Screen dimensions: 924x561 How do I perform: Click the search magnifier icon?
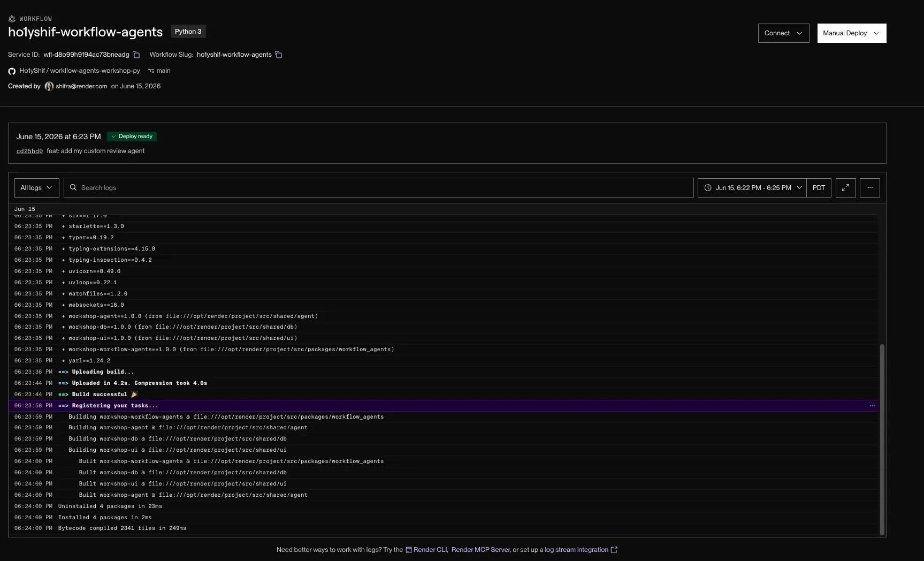click(73, 188)
